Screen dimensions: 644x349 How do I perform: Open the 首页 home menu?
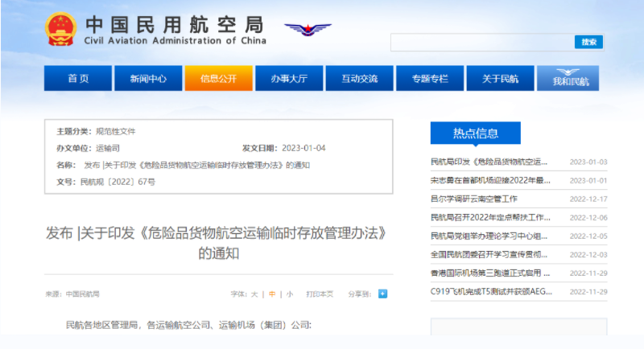[x=78, y=78]
